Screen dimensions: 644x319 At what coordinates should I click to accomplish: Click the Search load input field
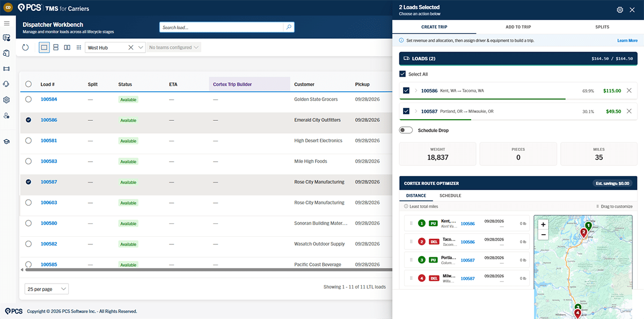[x=221, y=27]
